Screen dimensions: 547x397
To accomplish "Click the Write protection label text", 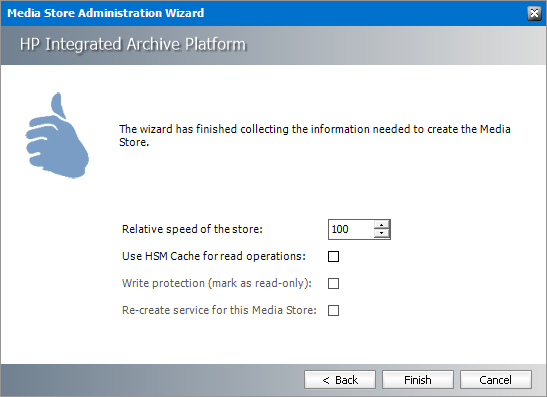I will pyautogui.click(x=217, y=283).
